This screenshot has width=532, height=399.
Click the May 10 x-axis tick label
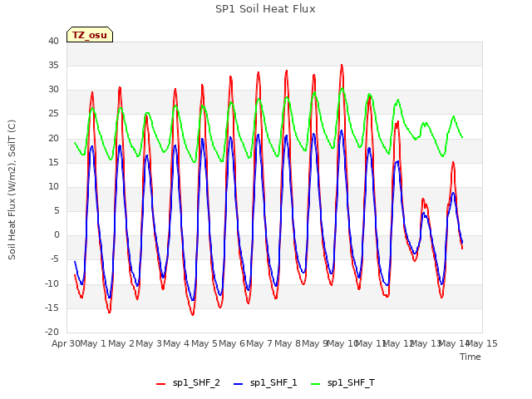(342, 343)
